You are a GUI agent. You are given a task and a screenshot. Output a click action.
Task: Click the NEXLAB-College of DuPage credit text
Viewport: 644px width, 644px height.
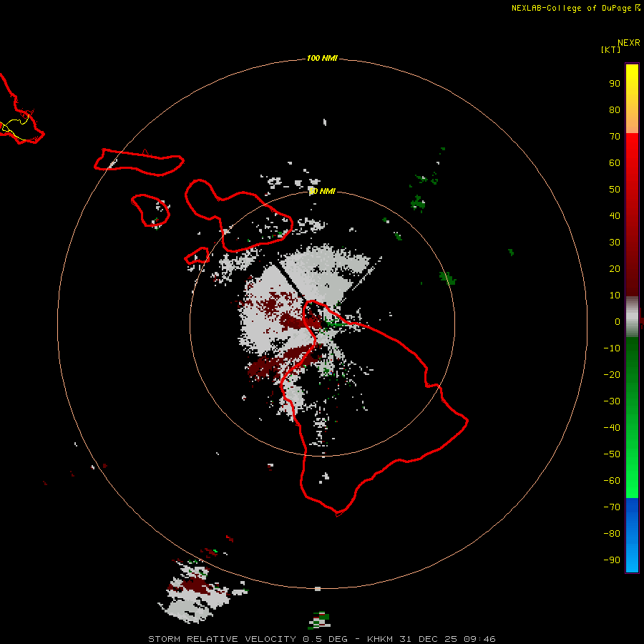(572, 8)
